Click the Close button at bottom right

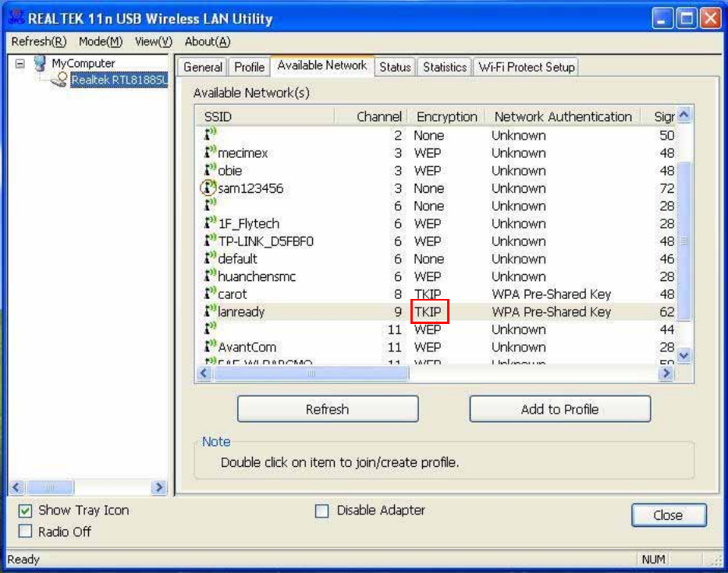[669, 515]
